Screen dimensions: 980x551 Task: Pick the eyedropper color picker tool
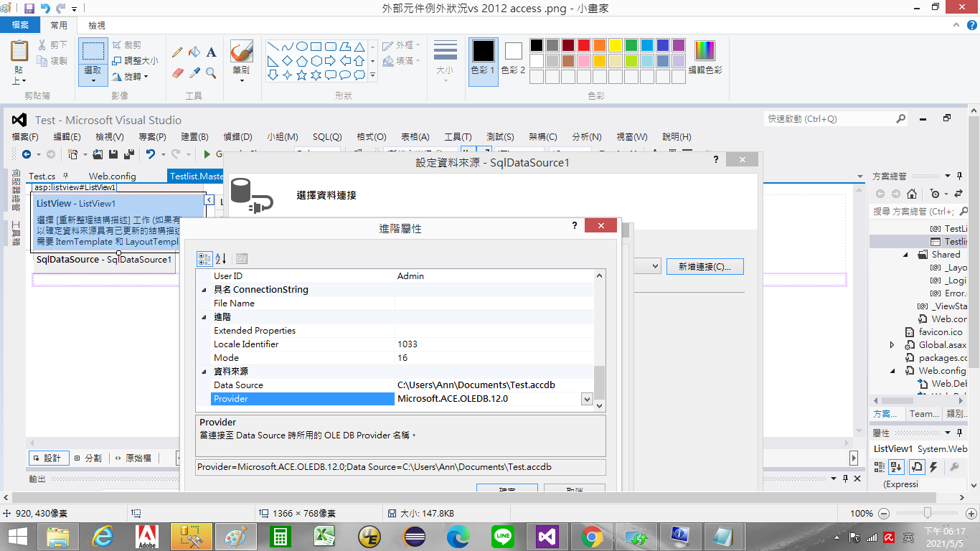click(195, 73)
